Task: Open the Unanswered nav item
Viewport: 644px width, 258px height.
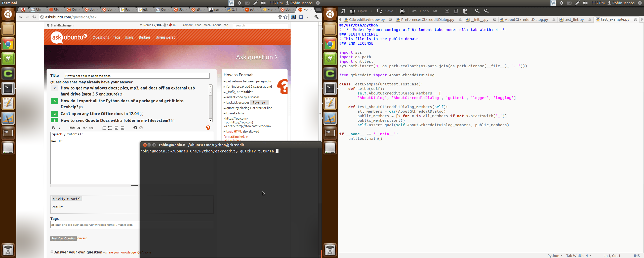Action: 166,37
